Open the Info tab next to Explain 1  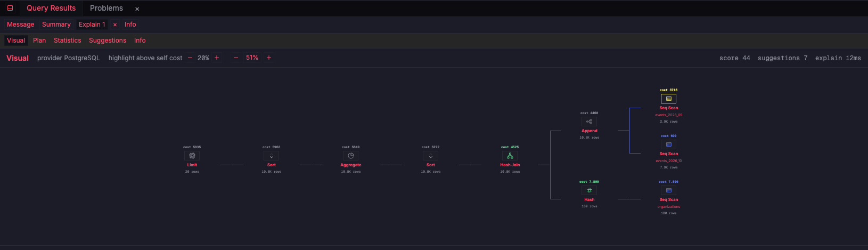[x=130, y=25]
